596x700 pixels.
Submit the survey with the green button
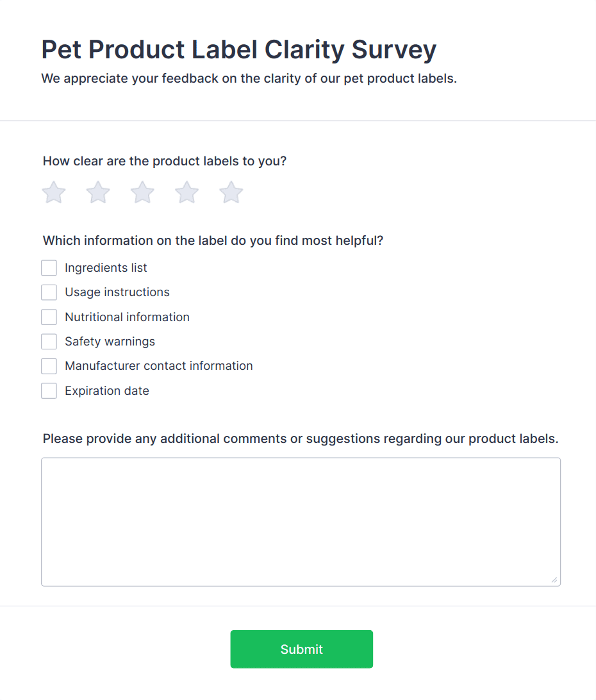[x=301, y=649]
